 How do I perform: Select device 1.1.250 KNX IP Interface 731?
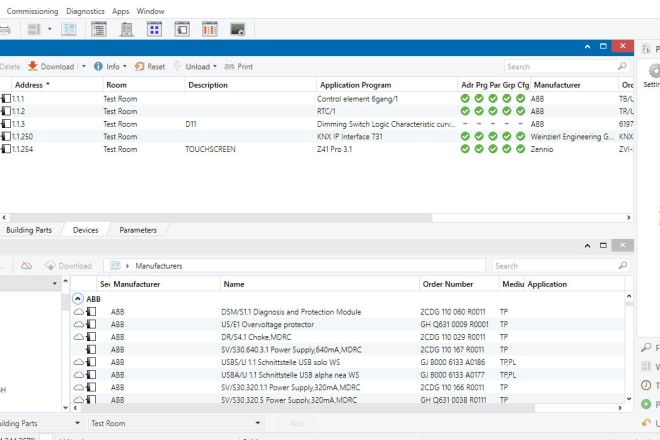tap(317, 136)
